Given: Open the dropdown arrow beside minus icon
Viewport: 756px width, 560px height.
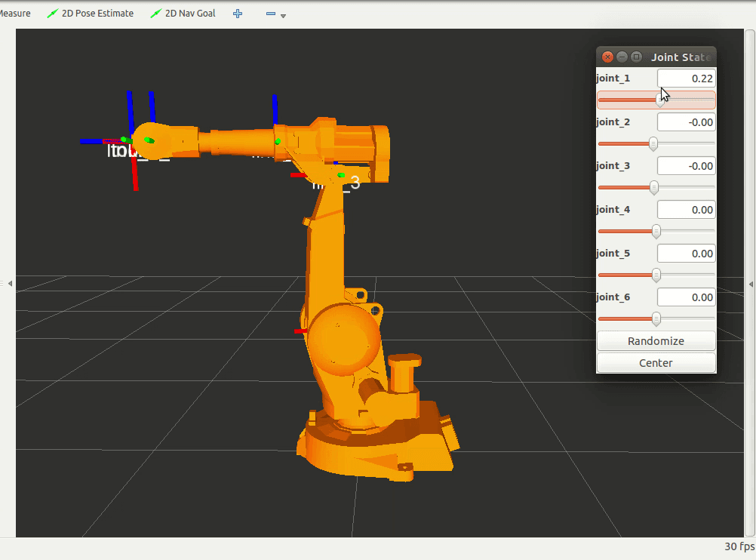Looking at the screenshot, I should point(284,16).
